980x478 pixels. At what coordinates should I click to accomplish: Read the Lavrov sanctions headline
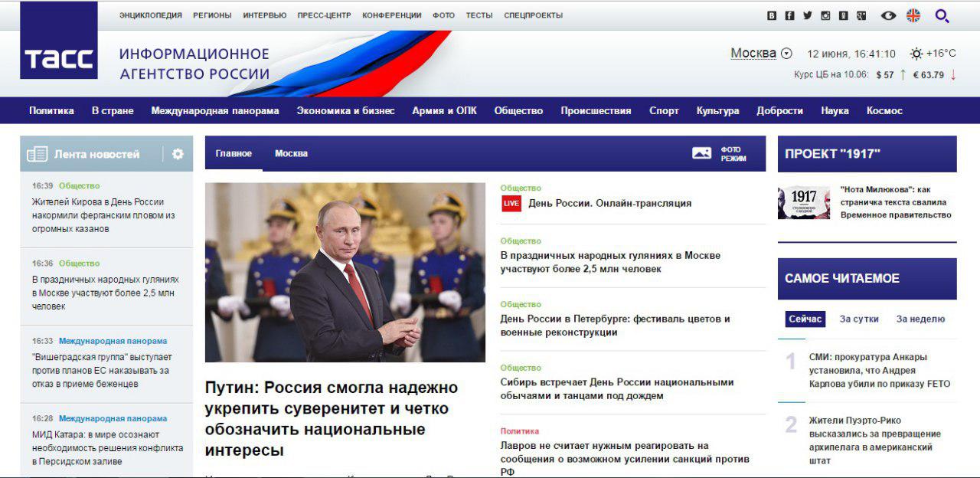tap(625, 459)
